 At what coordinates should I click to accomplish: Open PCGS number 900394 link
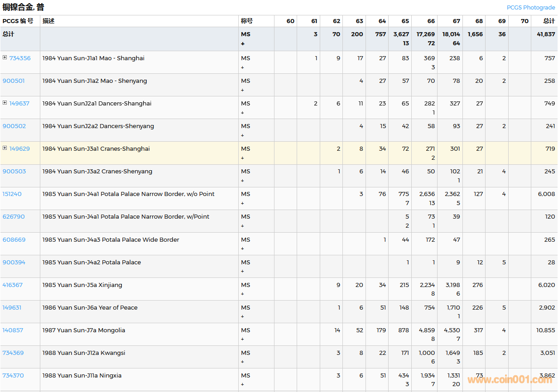(x=14, y=263)
